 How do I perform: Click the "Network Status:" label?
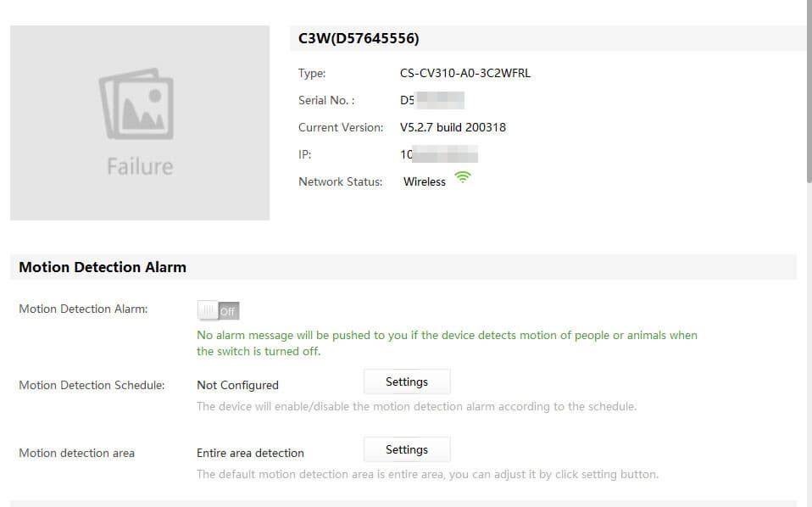tap(340, 181)
